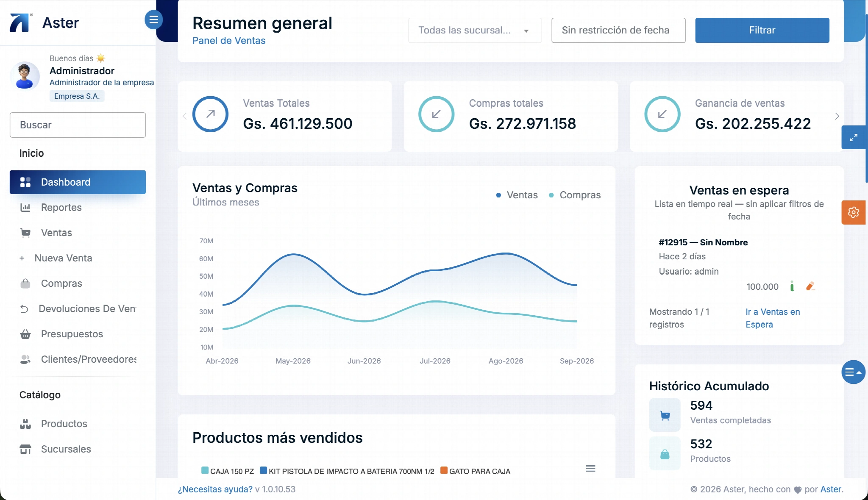Click the green info icon for sale #12915
The height and width of the screenshot is (500, 868).
point(792,286)
